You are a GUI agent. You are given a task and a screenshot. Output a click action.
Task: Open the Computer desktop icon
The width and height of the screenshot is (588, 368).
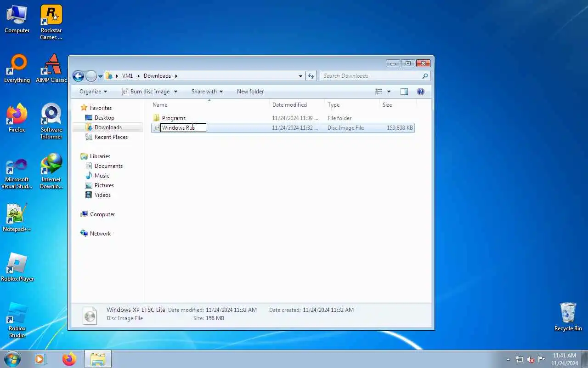[17, 19]
